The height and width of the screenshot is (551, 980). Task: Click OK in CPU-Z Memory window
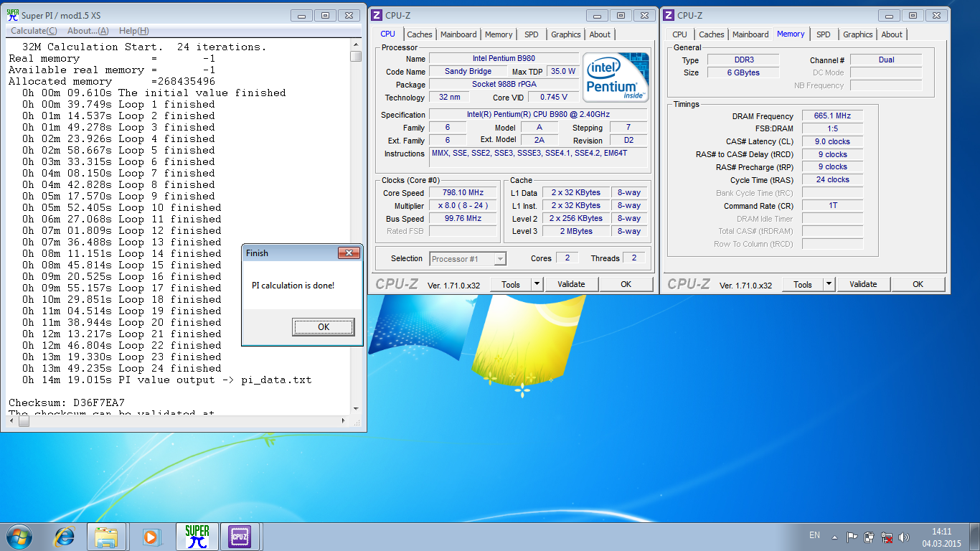coord(918,284)
